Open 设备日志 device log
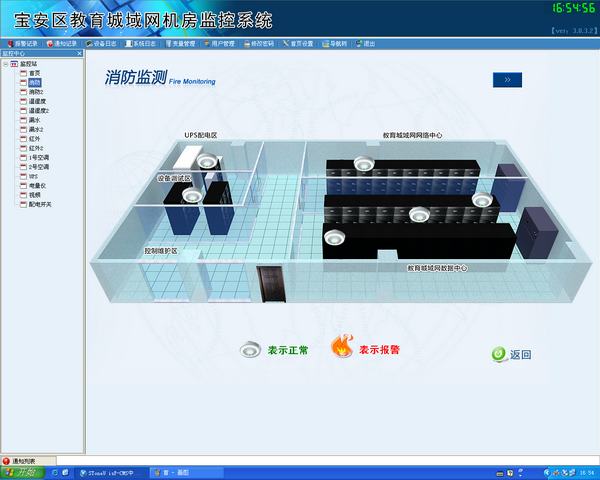The width and height of the screenshot is (600, 480). click(x=102, y=44)
